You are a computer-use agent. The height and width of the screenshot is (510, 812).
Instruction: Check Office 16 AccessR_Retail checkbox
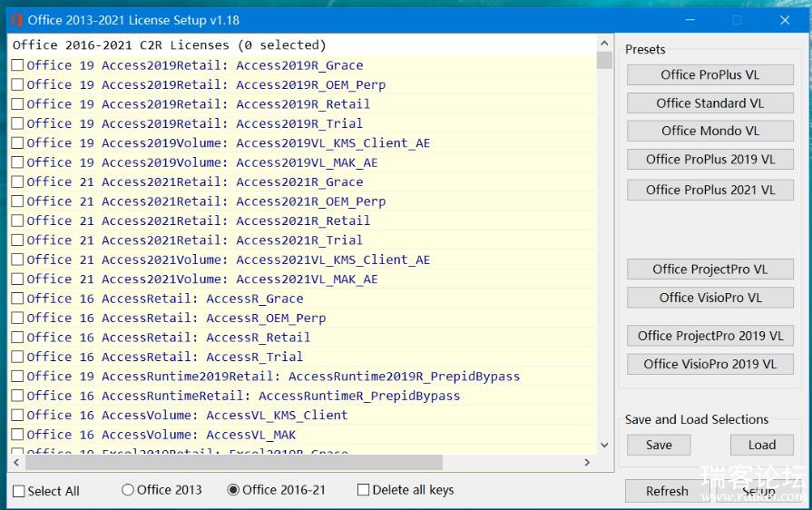(x=17, y=337)
